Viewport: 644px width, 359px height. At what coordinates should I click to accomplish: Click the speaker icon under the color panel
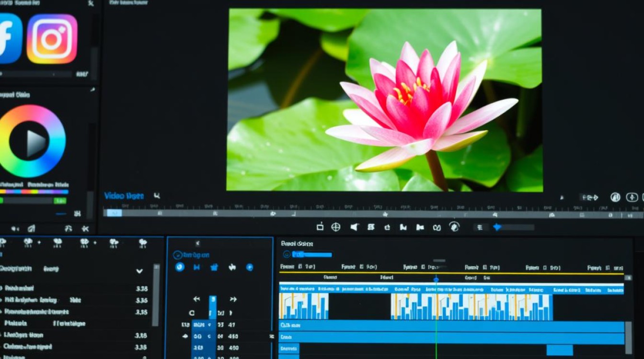tap(15, 229)
